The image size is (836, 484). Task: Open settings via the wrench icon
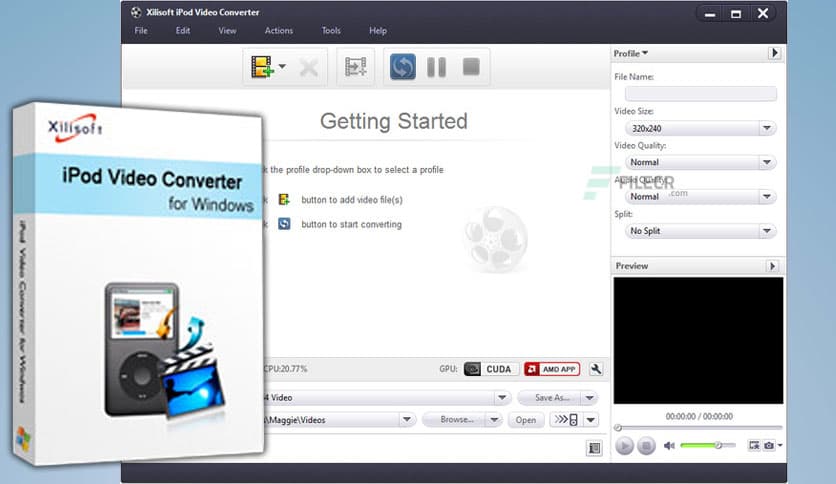click(x=596, y=369)
